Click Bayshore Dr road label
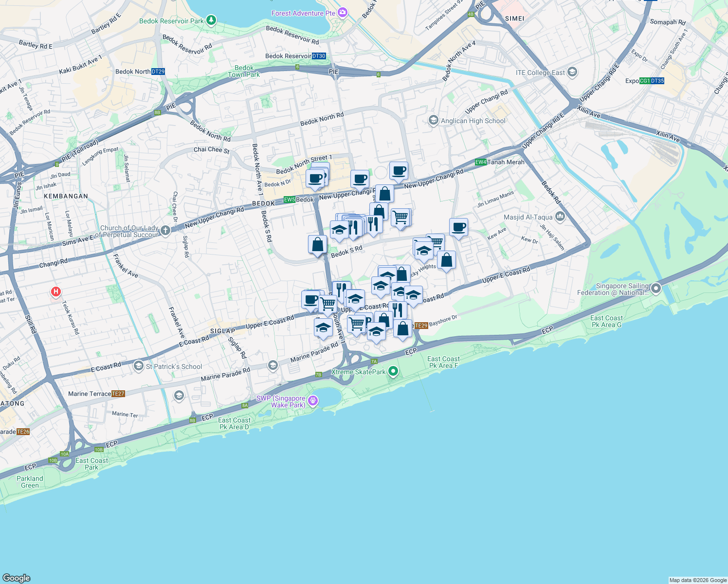Image resolution: width=728 pixels, height=584 pixels. click(443, 321)
